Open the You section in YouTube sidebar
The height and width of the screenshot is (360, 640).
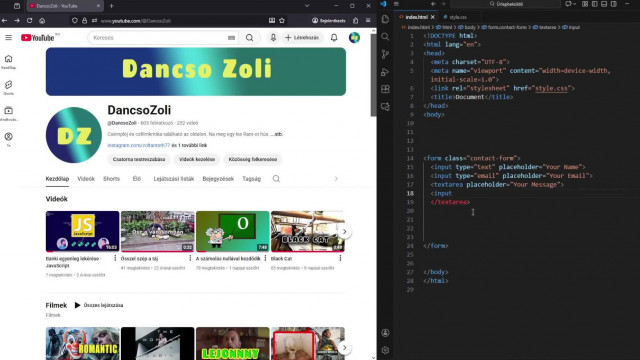click(9, 140)
